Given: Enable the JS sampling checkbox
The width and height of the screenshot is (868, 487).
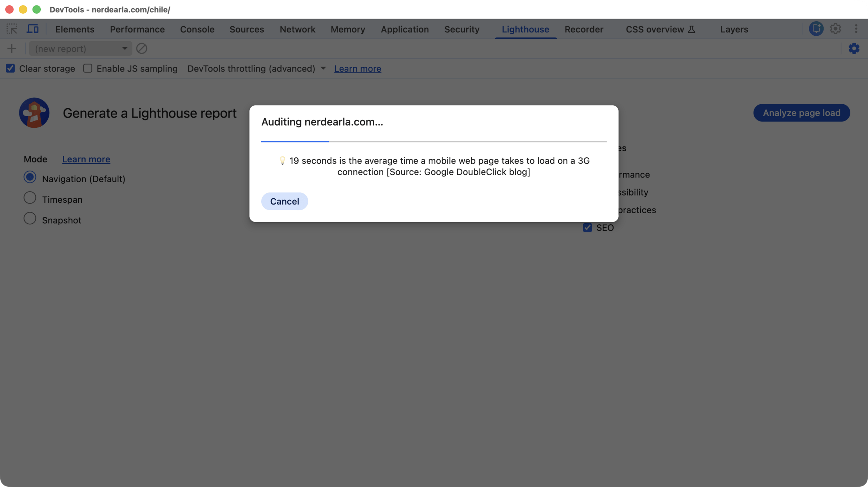Looking at the screenshot, I should pos(88,69).
